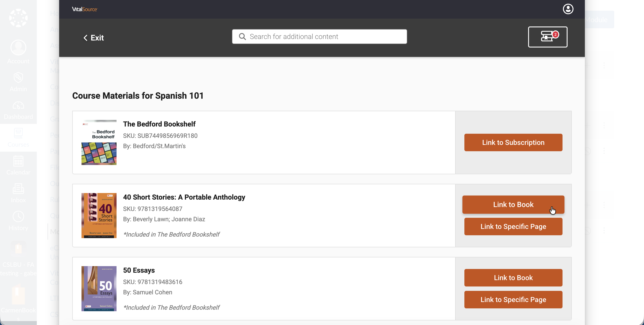The height and width of the screenshot is (325, 644).
Task: Click Link to Subscription for The Bedford Bookshelf
Action: click(x=513, y=142)
